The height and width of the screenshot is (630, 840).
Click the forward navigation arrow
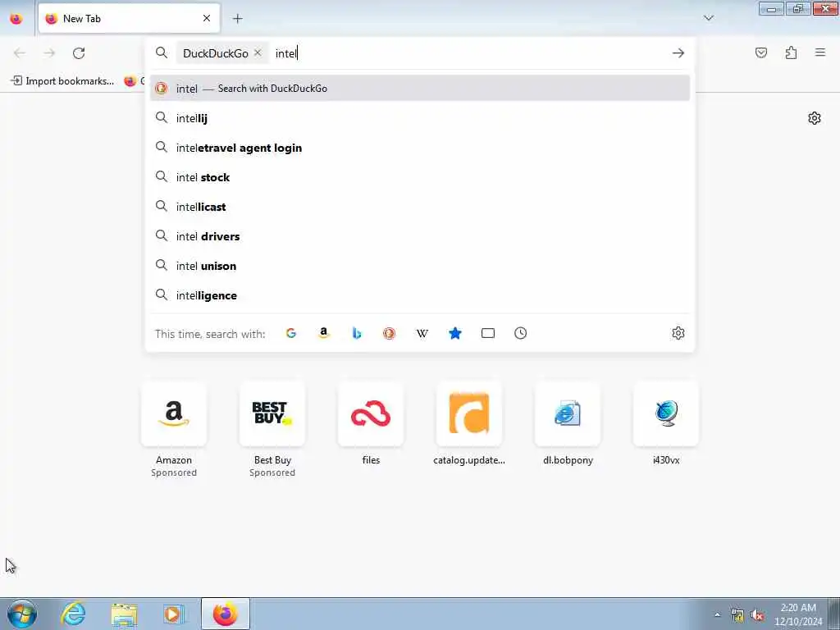pyautogui.click(x=49, y=53)
